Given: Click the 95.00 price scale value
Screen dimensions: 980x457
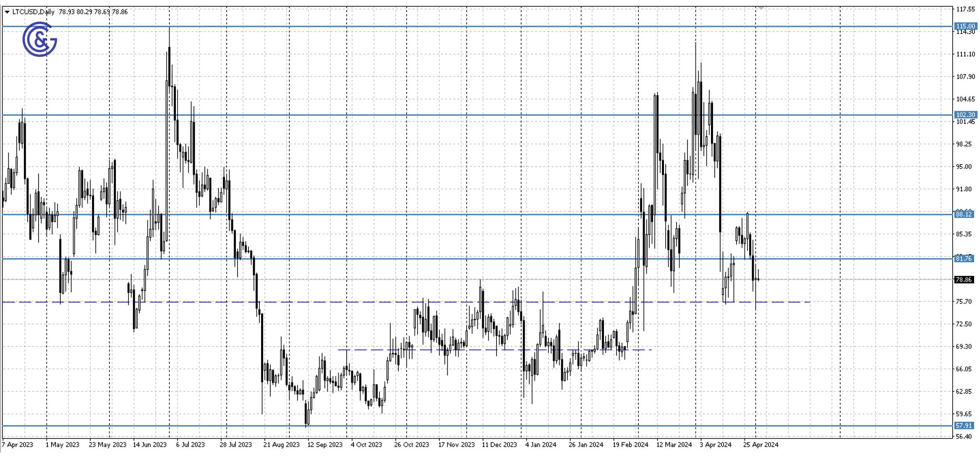Looking at the screenshot, I should (963, 167).
